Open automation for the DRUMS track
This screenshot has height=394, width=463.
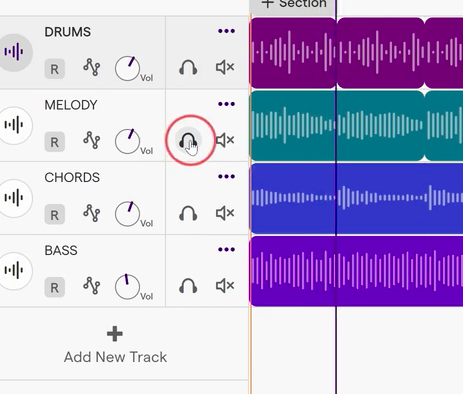(92, 67)
